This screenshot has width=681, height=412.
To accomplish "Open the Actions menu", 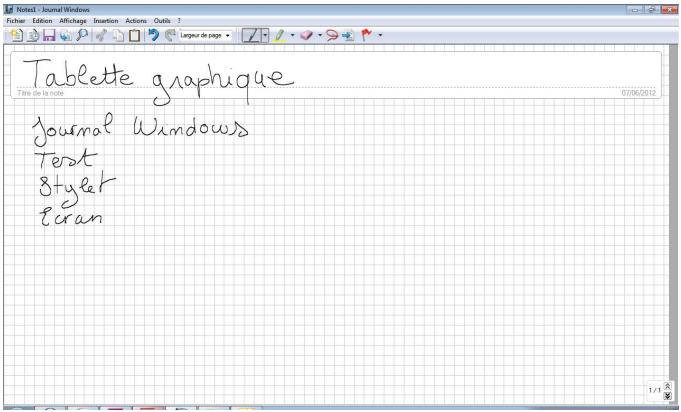I will (x=136, y=21).
